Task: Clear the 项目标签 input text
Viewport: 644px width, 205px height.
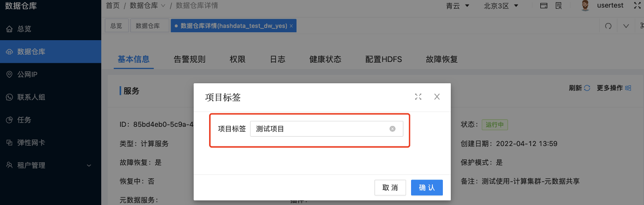Action: (x=392, y=129)
